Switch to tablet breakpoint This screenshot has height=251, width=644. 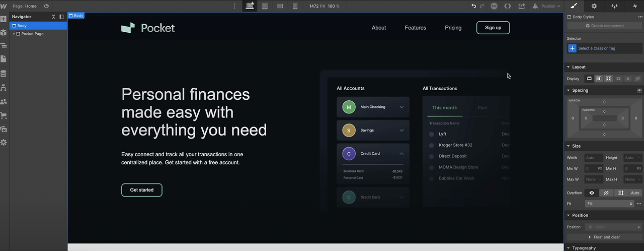point(265,6)
